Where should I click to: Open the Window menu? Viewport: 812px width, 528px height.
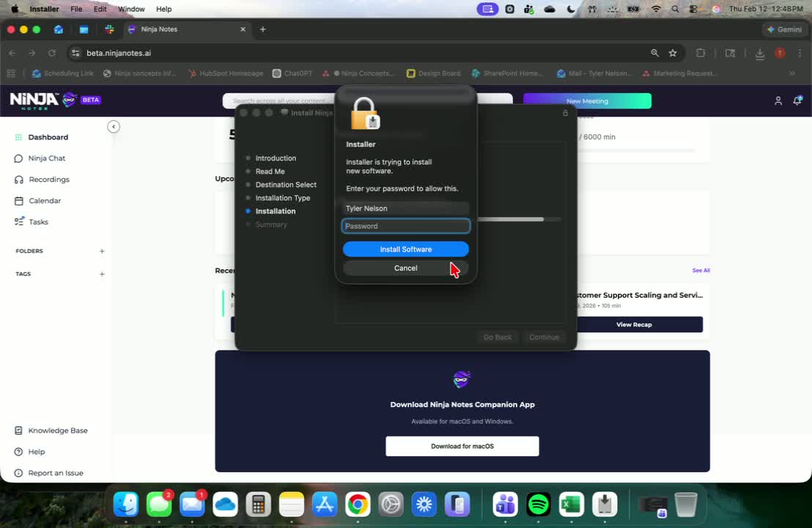point(131,9)
